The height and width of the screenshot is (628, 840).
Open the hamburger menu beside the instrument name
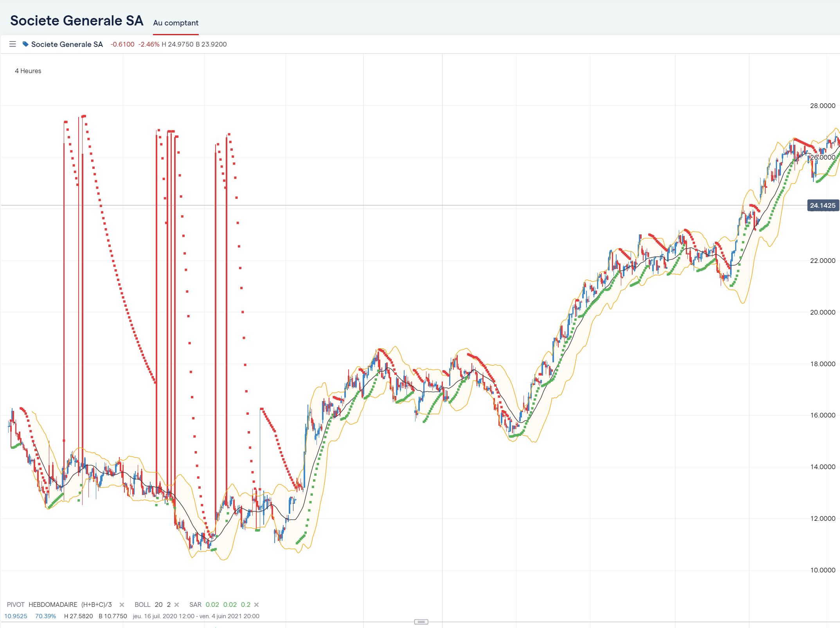point(13,44)
